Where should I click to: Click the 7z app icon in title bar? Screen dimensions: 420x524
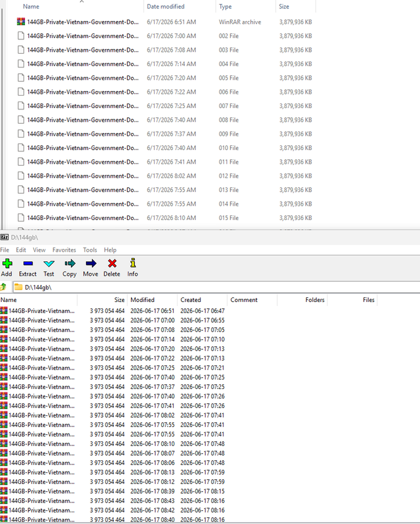5,237
